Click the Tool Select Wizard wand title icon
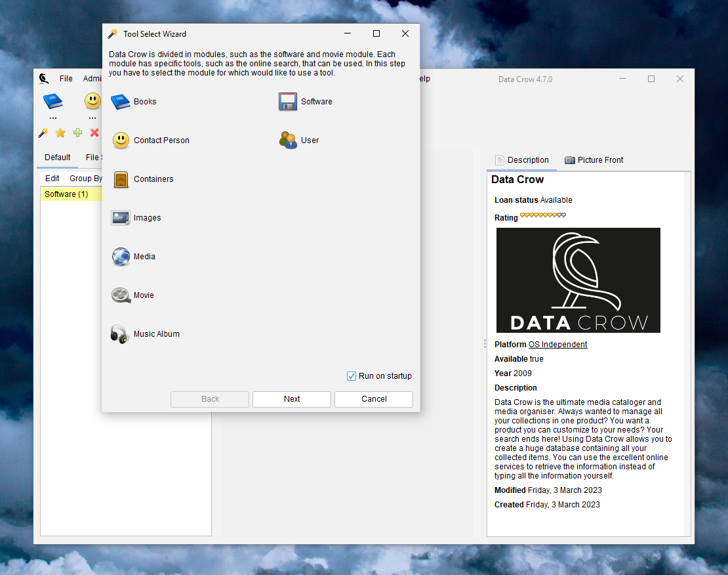This screenshot has width=728, height=575. tap(112, 34)
